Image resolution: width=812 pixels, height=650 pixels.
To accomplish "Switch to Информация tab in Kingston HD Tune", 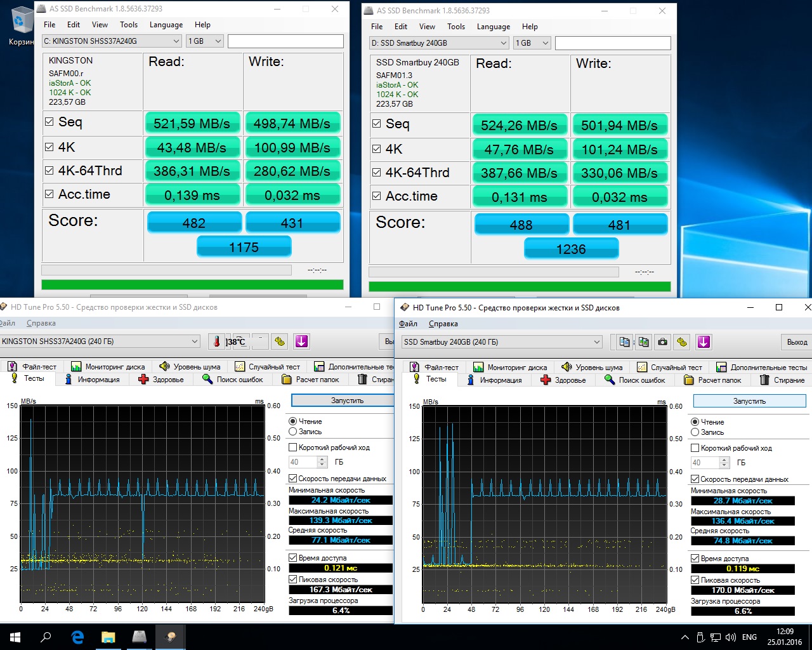I will [x=91, y=380].
